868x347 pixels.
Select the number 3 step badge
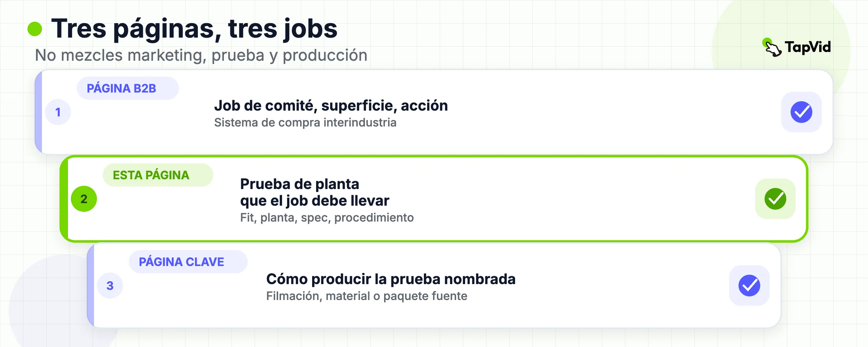pyautogui.click(x=110, y=286)
